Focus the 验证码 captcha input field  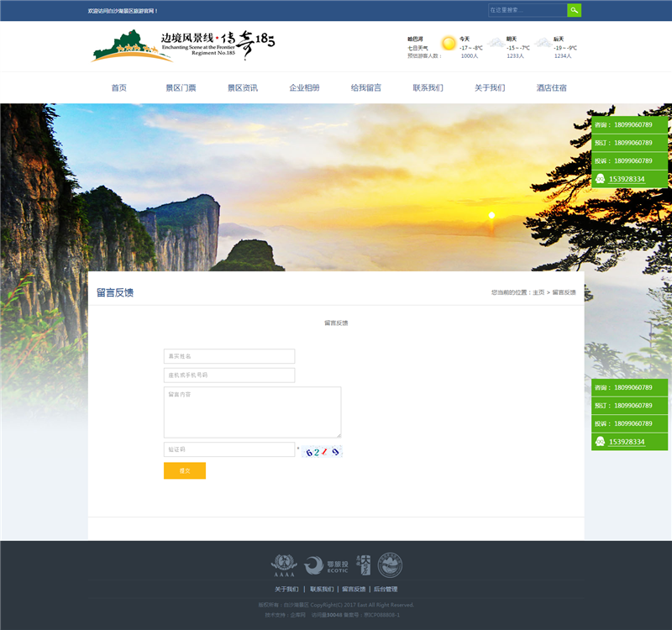coord(229,449)
